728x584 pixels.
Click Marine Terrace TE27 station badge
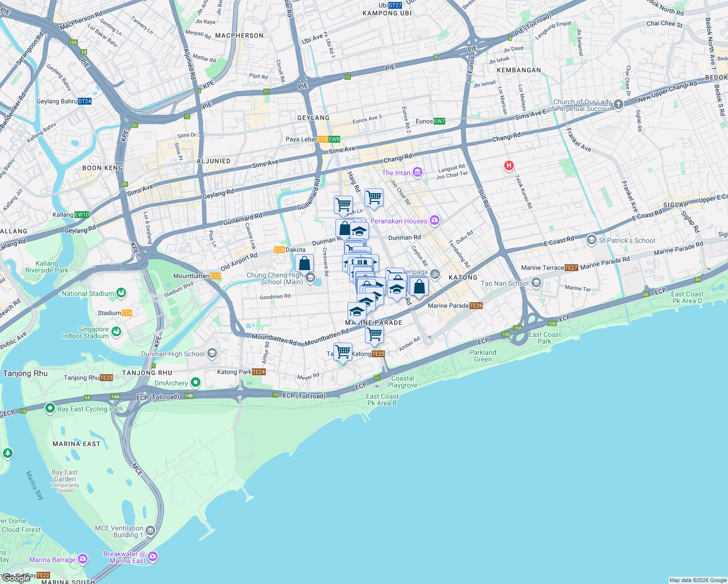pos(571,268)
